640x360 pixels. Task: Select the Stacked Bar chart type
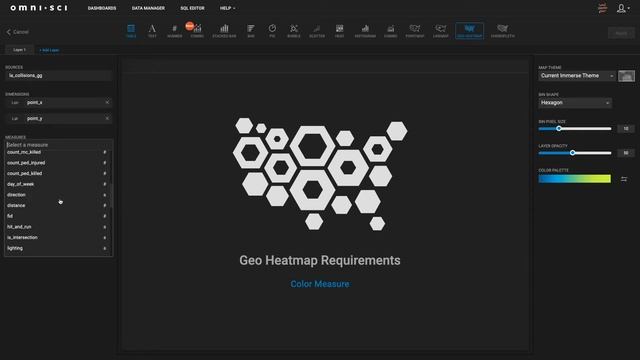pyautogui.click(x=224, y=31)
